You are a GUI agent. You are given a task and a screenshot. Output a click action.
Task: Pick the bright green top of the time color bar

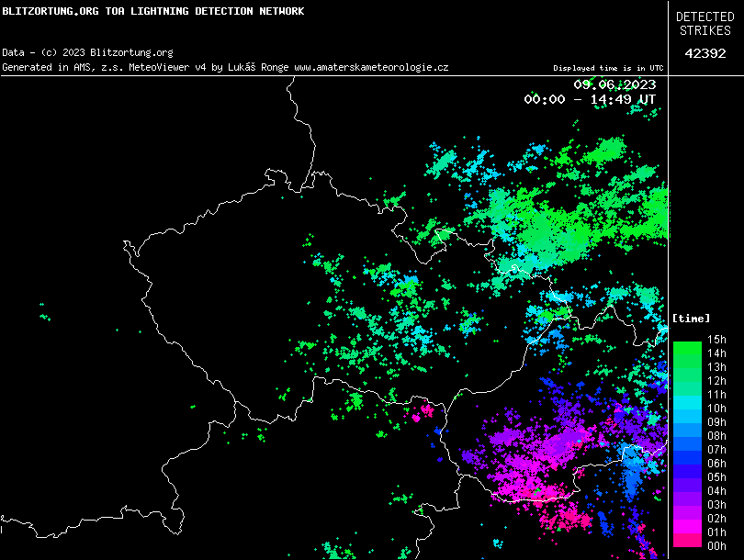coord(686,348)
